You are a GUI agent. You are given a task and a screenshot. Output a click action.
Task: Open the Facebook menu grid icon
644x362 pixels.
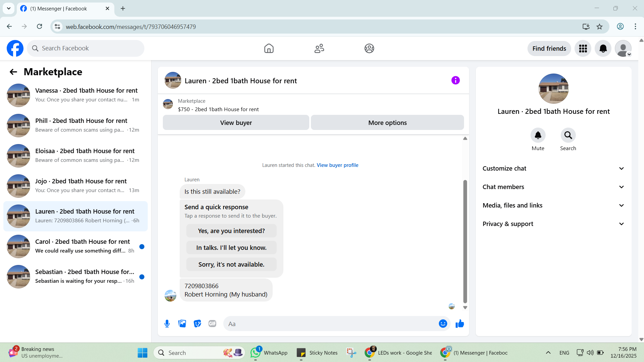point(583,48)
